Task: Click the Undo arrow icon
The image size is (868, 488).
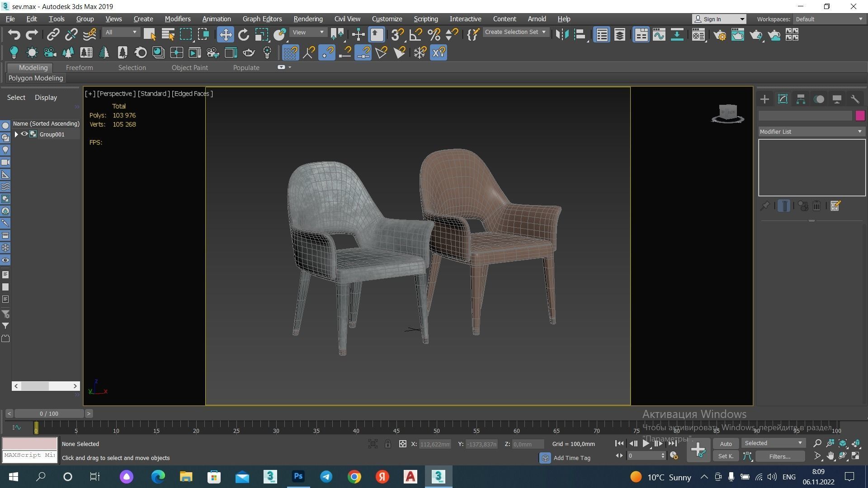Action: coord(14,35)
